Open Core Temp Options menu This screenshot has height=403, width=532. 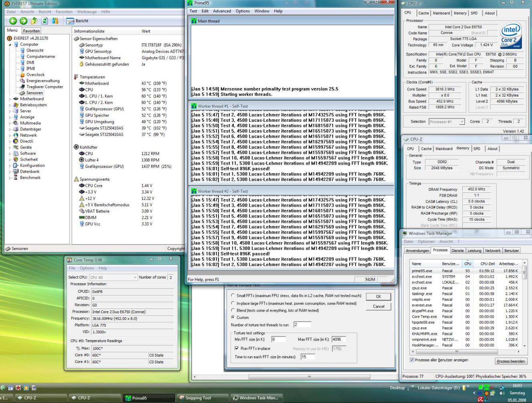[x=87, y=268]
